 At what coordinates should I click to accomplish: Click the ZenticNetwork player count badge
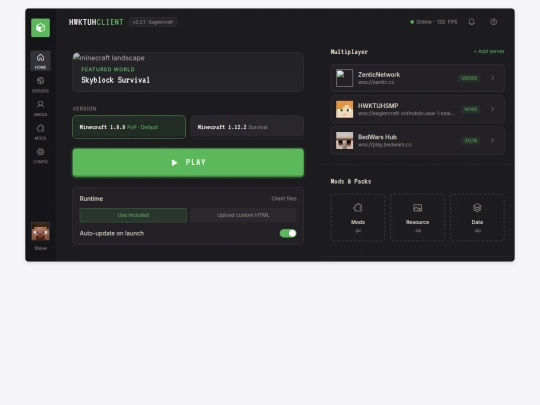click(469, 78)
